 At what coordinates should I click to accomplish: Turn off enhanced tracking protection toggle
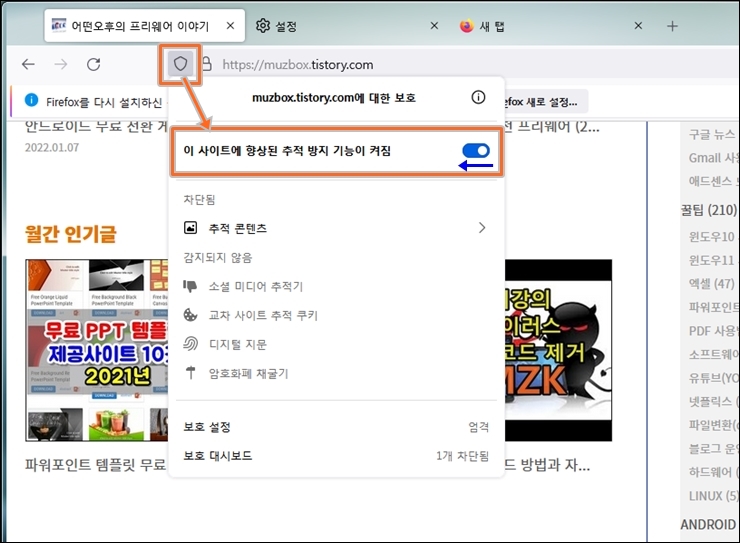[x=476, y=150]
